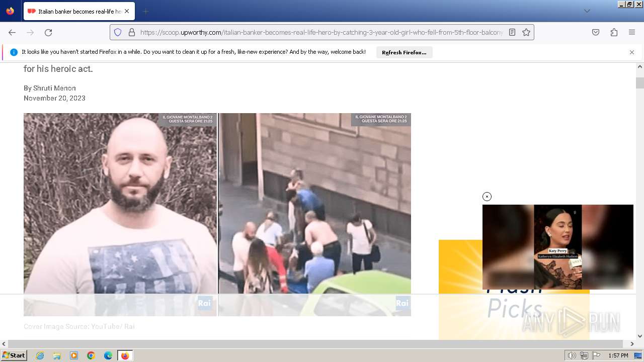Open volume control in system tray
The image size is (644, 362).
pyautogui.click(x=572, y=355)
